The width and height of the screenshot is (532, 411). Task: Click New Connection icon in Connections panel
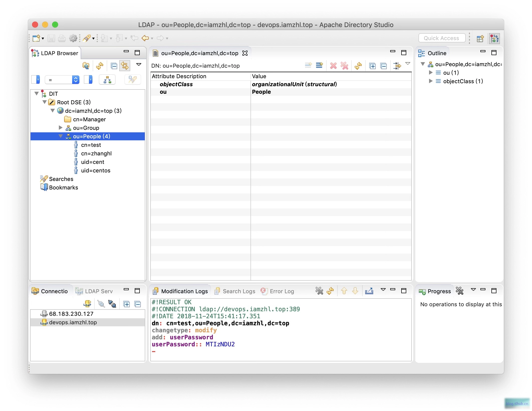87,304
